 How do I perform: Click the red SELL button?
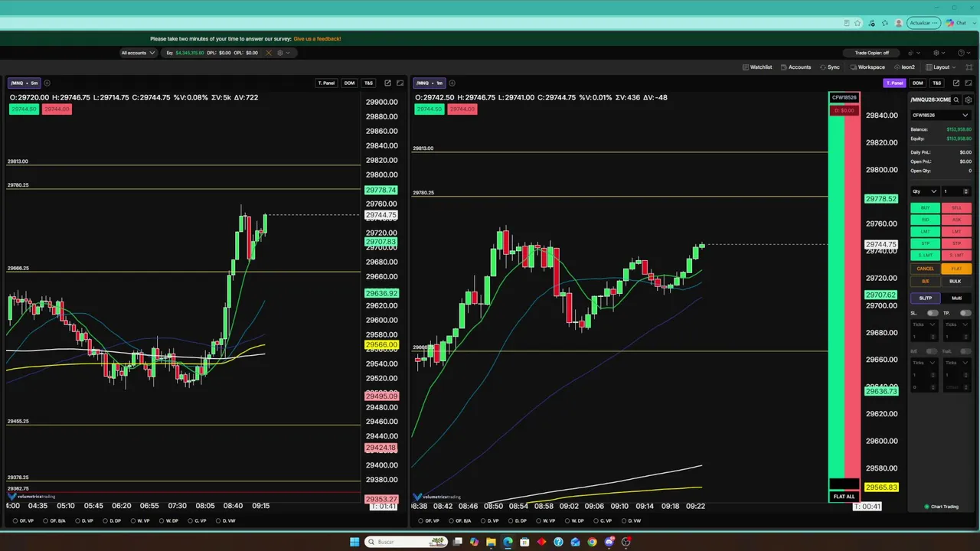click(956, 207)
